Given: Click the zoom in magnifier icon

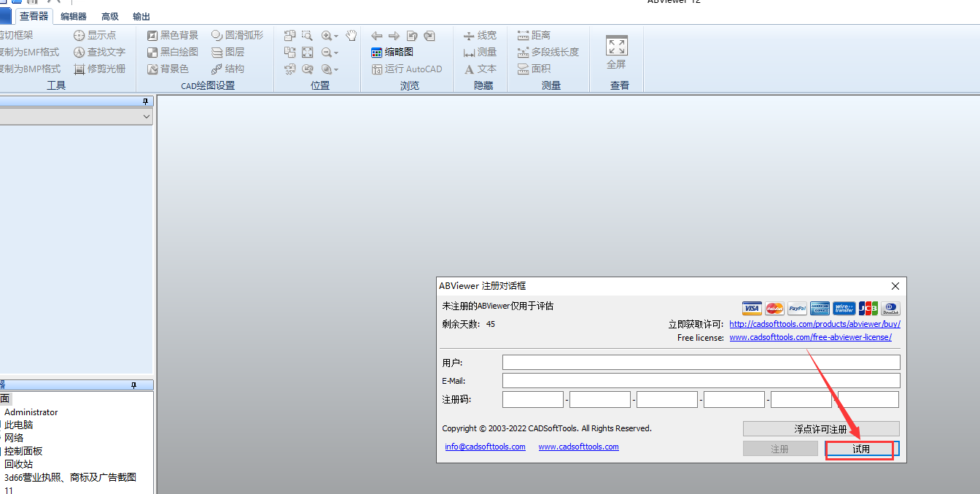Looking at the screenshot, I should 327,35.
